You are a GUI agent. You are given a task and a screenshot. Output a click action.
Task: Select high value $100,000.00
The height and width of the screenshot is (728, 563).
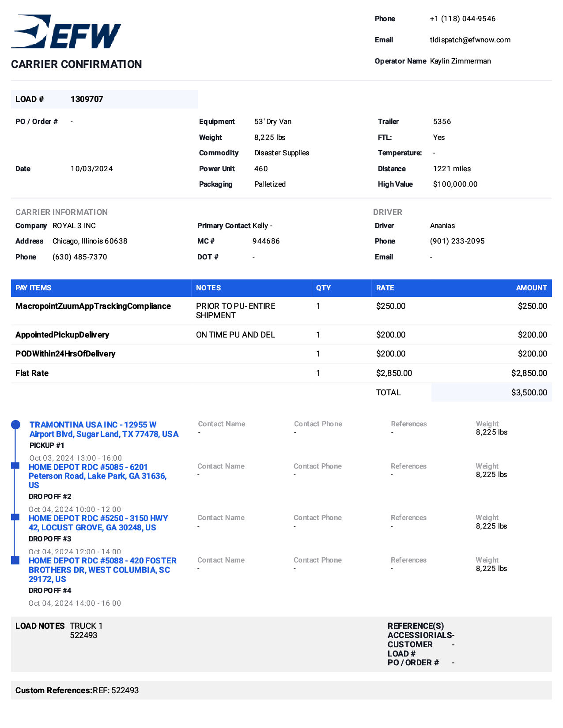point(455,184)
